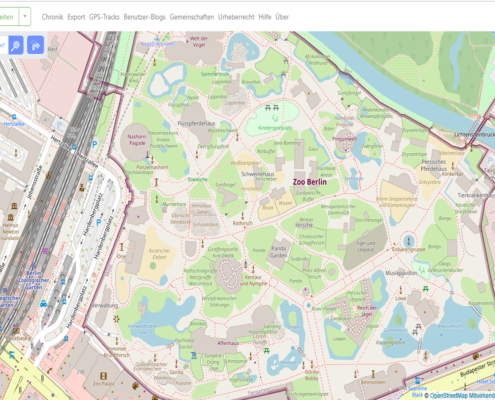Click the Kentaur und Nymphe label

click(x=253, y=280)
